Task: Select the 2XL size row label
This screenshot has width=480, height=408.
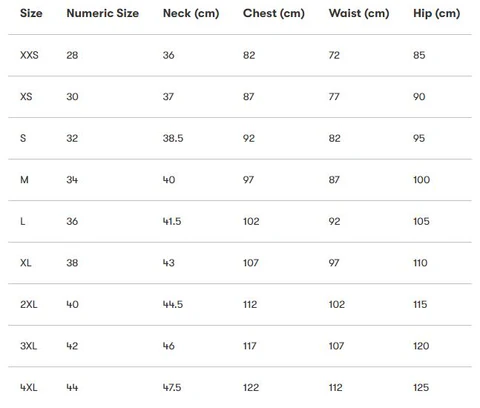Action: [29, 304]
